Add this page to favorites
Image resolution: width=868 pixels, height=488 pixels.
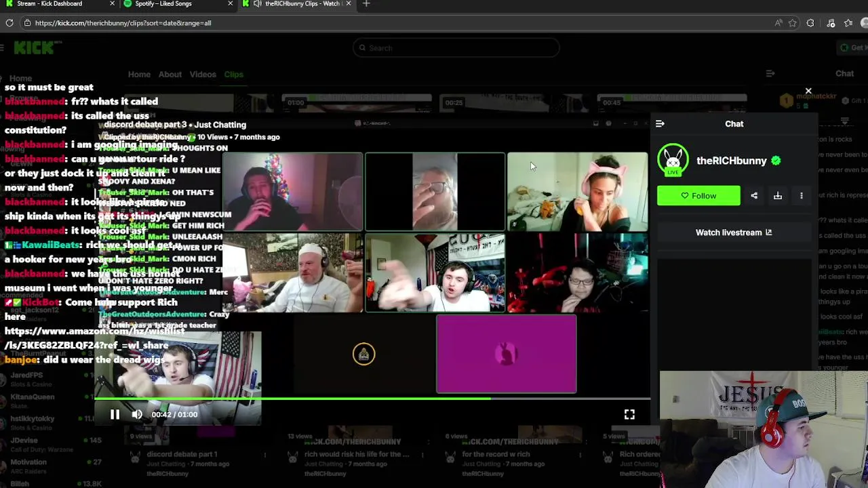[x=793, y=23]
